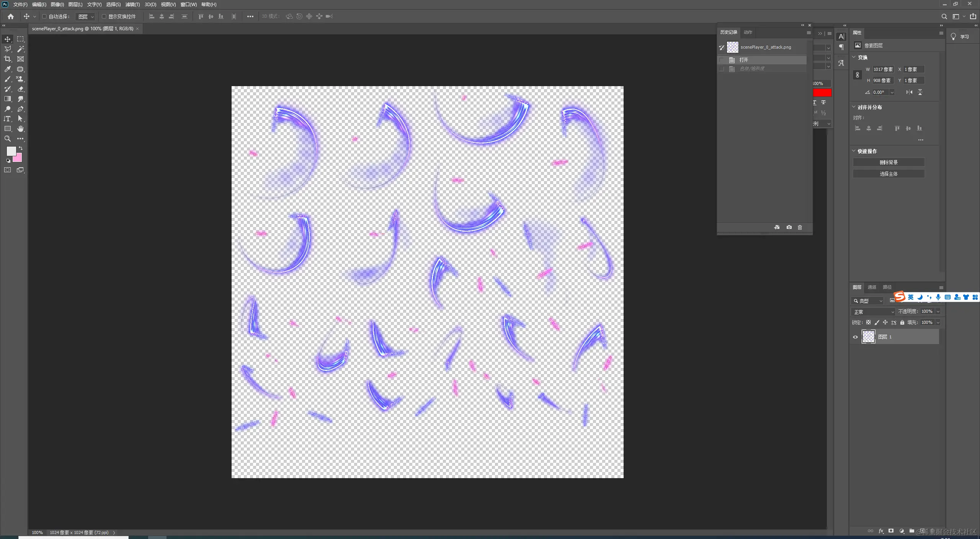Select the Clone Stamp tool
The height and width of the screenshot is (539, 980).
(20, 79)
